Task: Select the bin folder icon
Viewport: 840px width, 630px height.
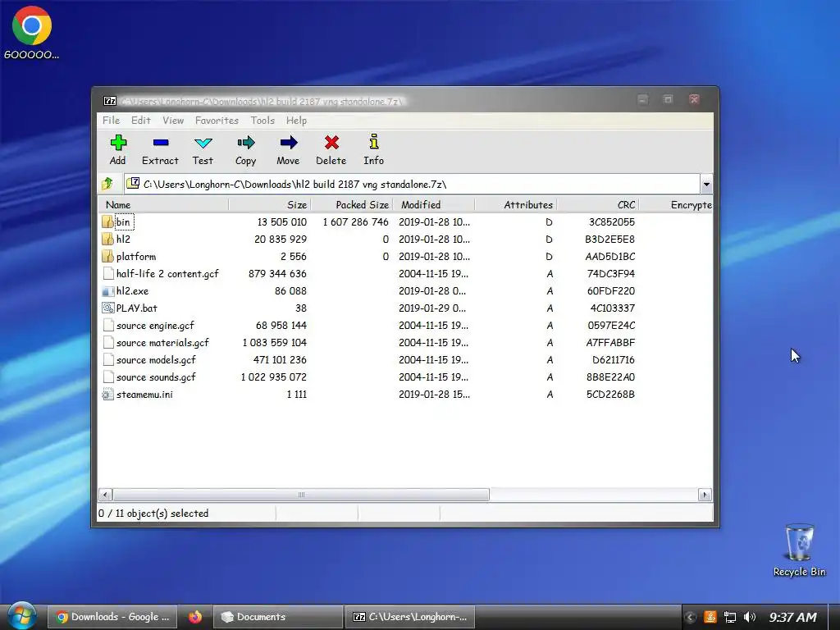Action: [107, 221]
